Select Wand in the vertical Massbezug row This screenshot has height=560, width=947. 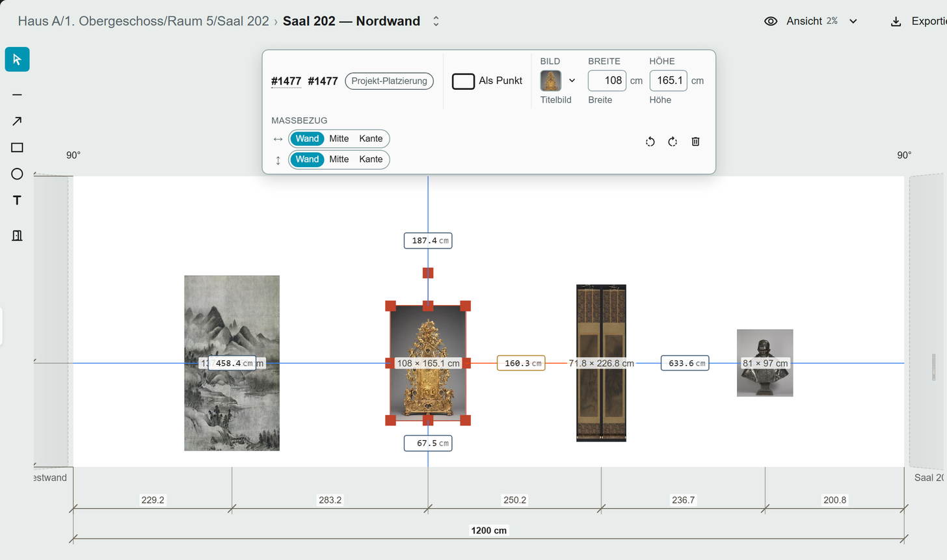coord(307,159)
